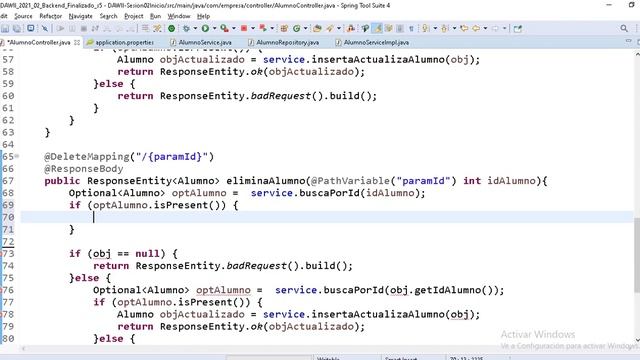The width and height of the screenshot is (640, 360).
Task: Open the blue terminal console toolbar icon
Action: pos(31,28)
